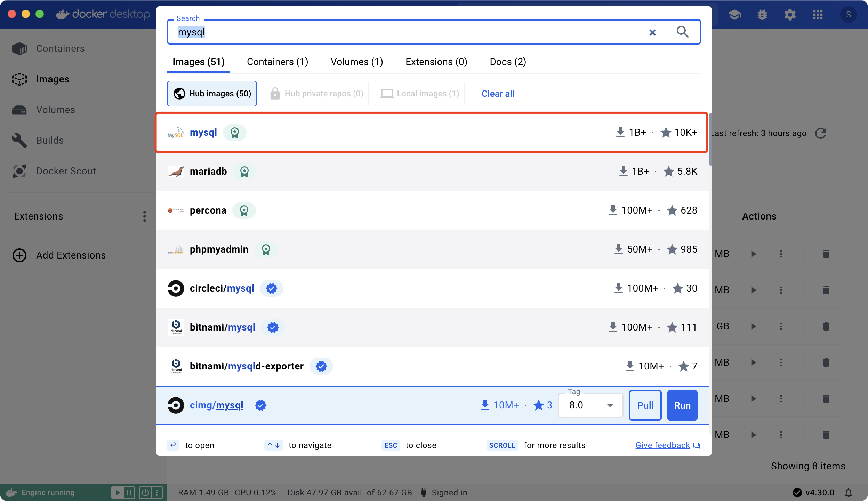Switch to the Volumes (1) tab

357,62
